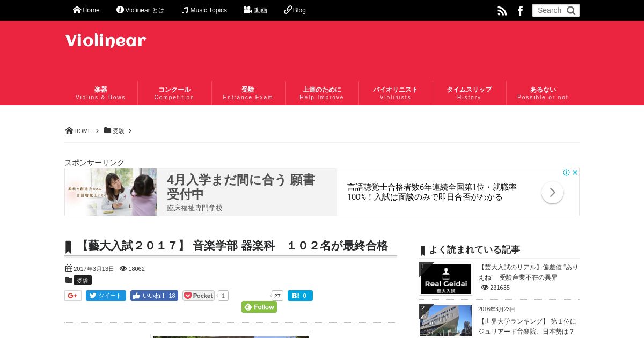Click the 受験 category tag under the date

(x=83, y=280)
